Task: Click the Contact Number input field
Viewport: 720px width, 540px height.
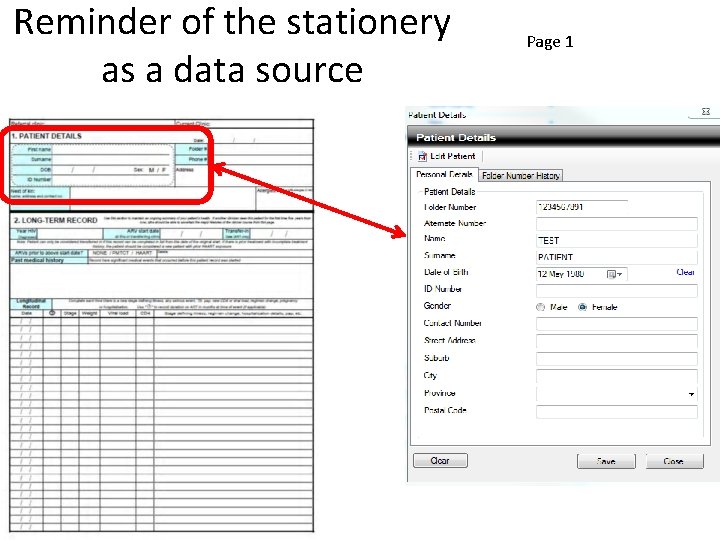Action: coord(617,324)
